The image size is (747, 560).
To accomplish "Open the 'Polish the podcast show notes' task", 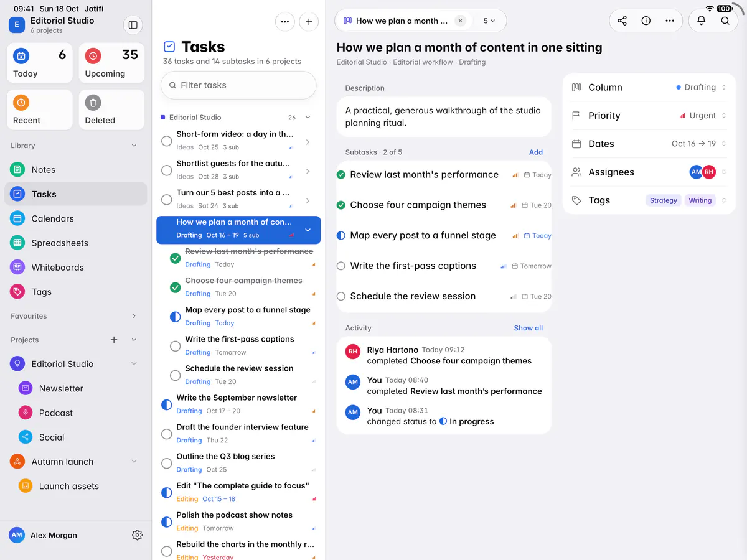I will click(x=238, y=521).
